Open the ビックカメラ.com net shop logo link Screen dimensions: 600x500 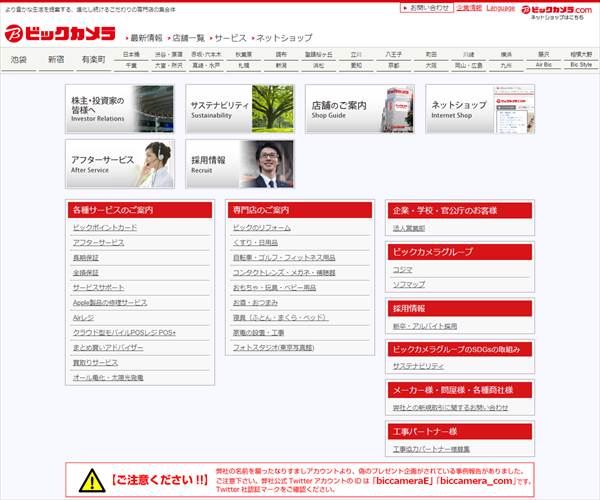click(557, 10)
